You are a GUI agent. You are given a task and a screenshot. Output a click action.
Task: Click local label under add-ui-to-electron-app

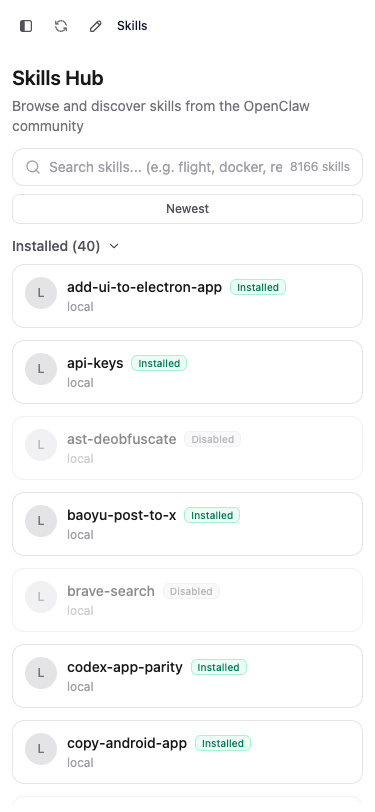[80, 307]
